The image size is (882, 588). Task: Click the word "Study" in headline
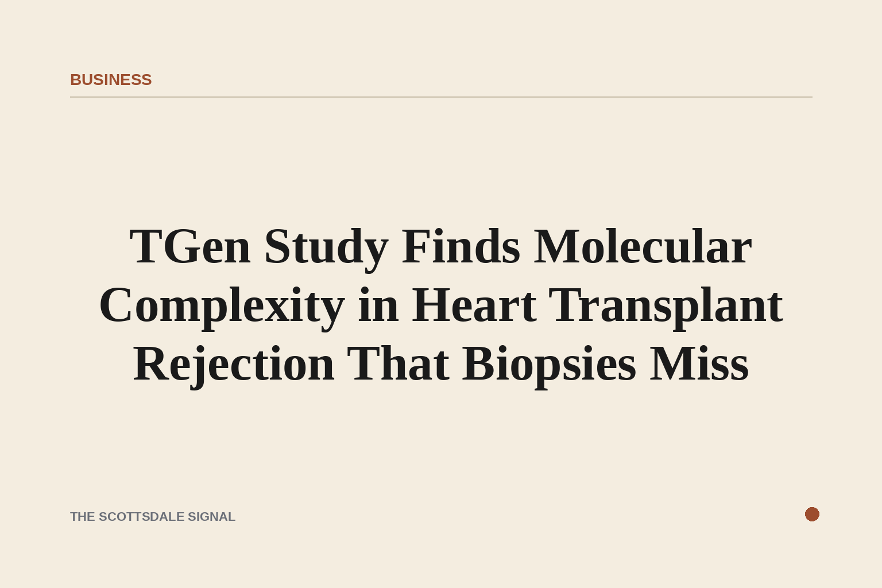point(326,248)
